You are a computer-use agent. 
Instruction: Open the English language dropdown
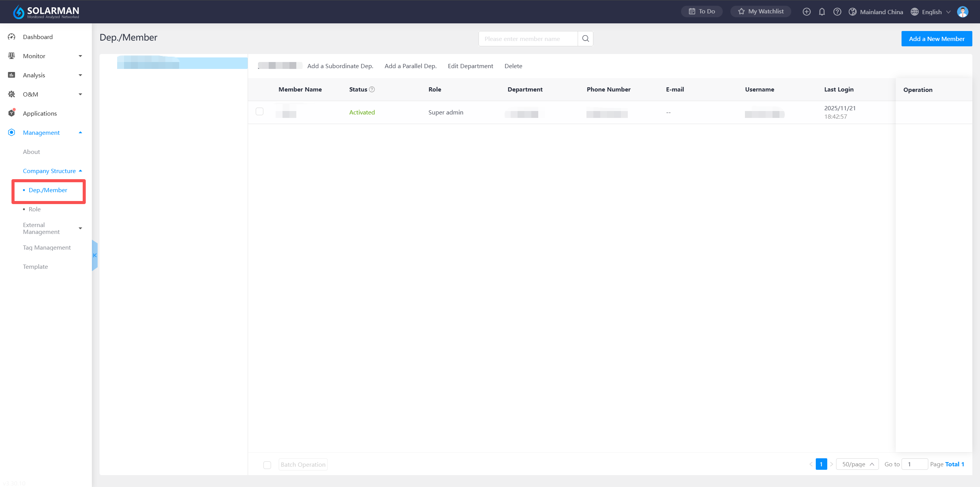(x=931, y=12)
